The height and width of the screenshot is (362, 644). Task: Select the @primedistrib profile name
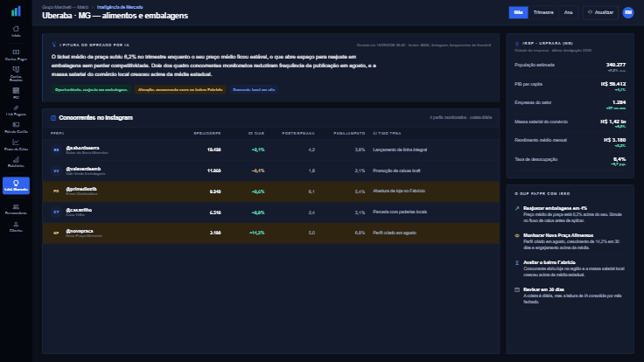click(81, 189)
